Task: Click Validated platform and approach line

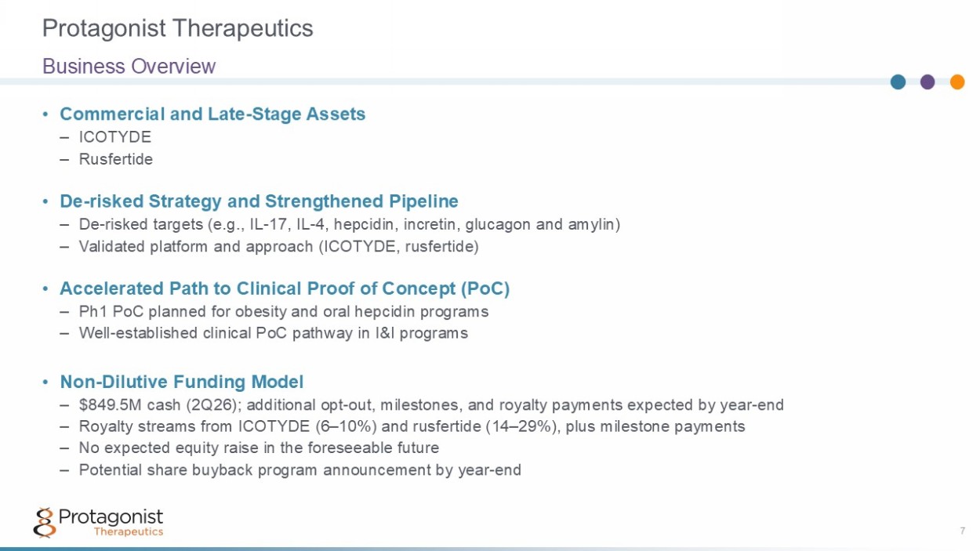Action: [278, 247]
